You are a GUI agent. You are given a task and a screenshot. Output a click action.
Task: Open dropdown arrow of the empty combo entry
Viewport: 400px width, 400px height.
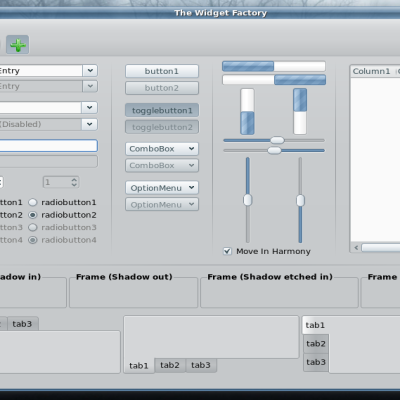tap(89, 108)
